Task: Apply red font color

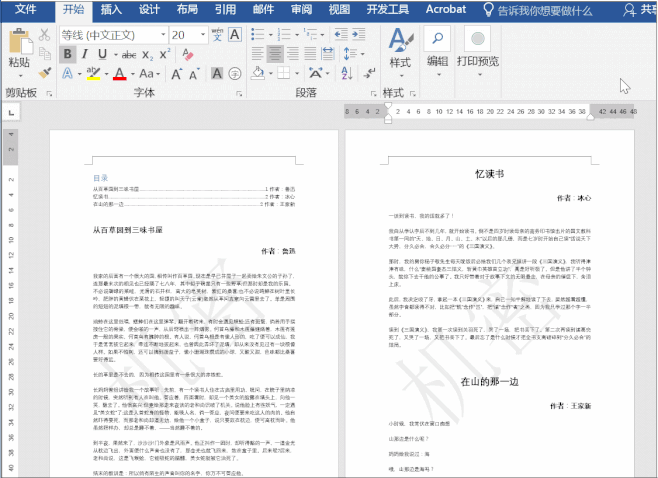Action: [x=120, y=74]
